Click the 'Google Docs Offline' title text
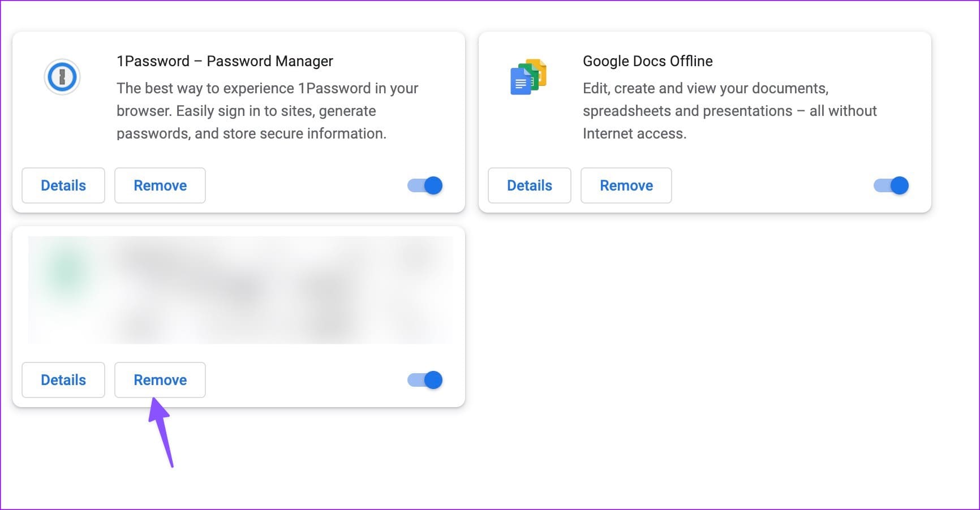 [648, 61]
